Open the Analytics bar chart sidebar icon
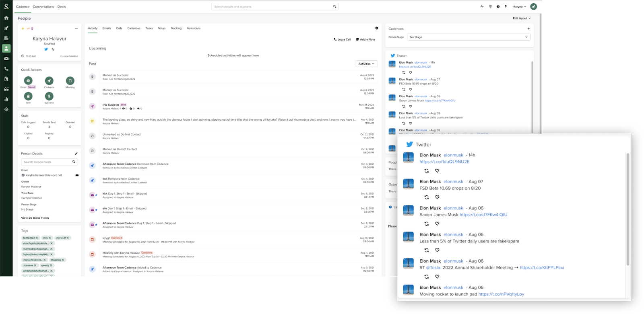Image resolution: width=644 pixels, height=314 pixels. tap(6, 99)
